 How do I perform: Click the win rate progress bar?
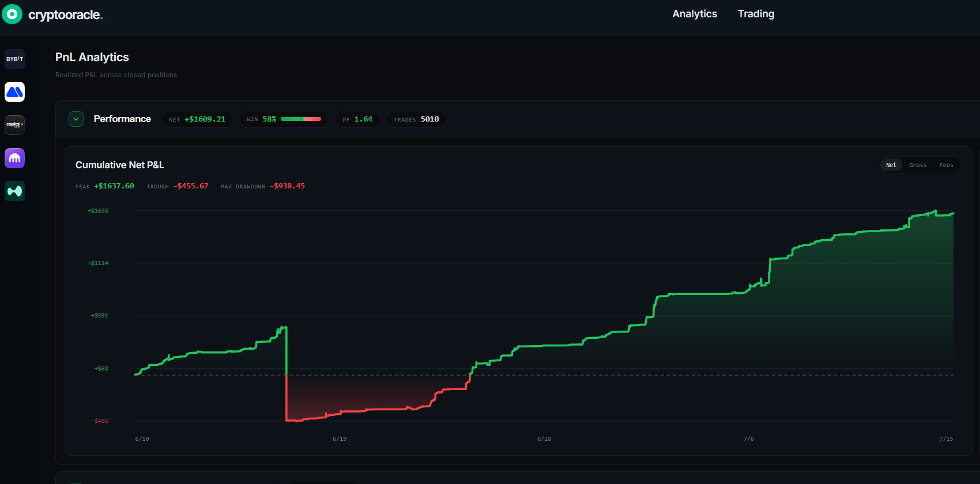(301, 119)
